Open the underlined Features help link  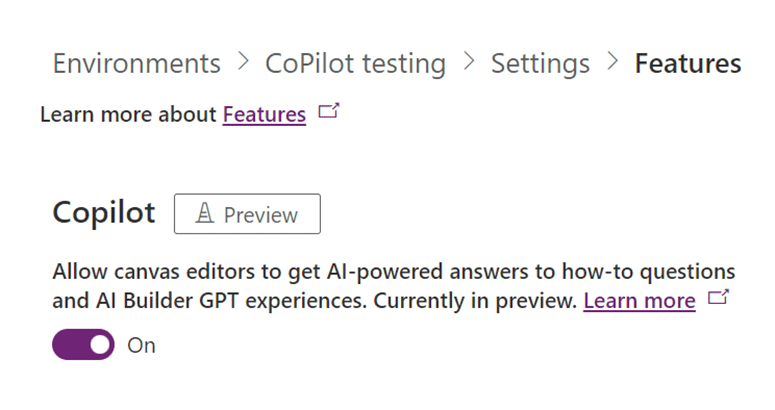264,115
